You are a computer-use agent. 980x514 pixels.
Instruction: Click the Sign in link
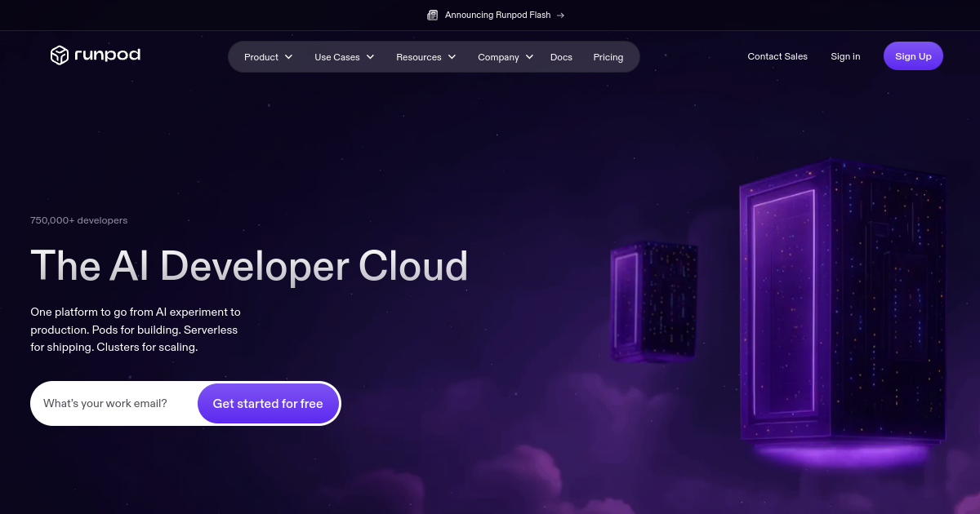(x=845, y=56)
